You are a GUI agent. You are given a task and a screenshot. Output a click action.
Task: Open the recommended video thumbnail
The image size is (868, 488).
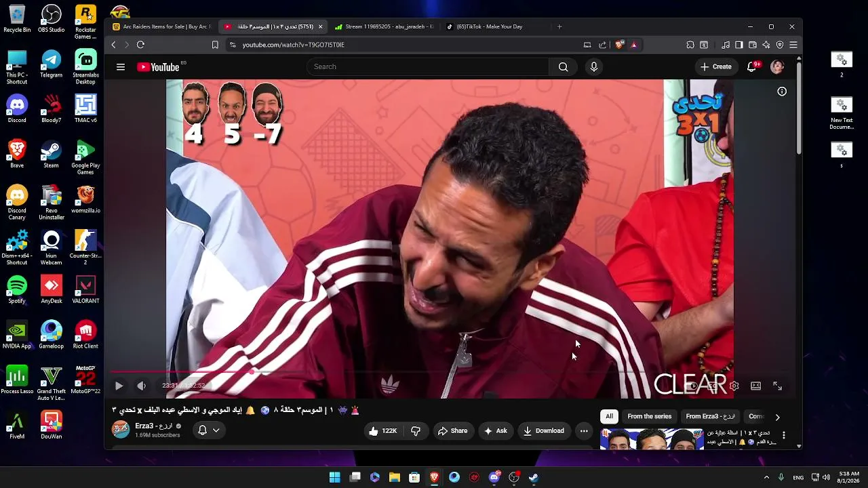pyautogui.click(x=652, y=439)
